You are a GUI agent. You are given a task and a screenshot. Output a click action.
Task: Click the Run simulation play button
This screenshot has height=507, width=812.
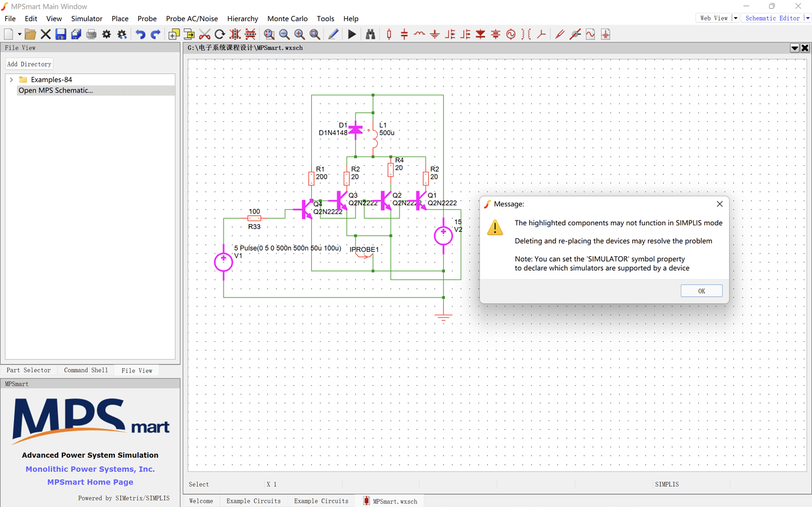point(352,34)
